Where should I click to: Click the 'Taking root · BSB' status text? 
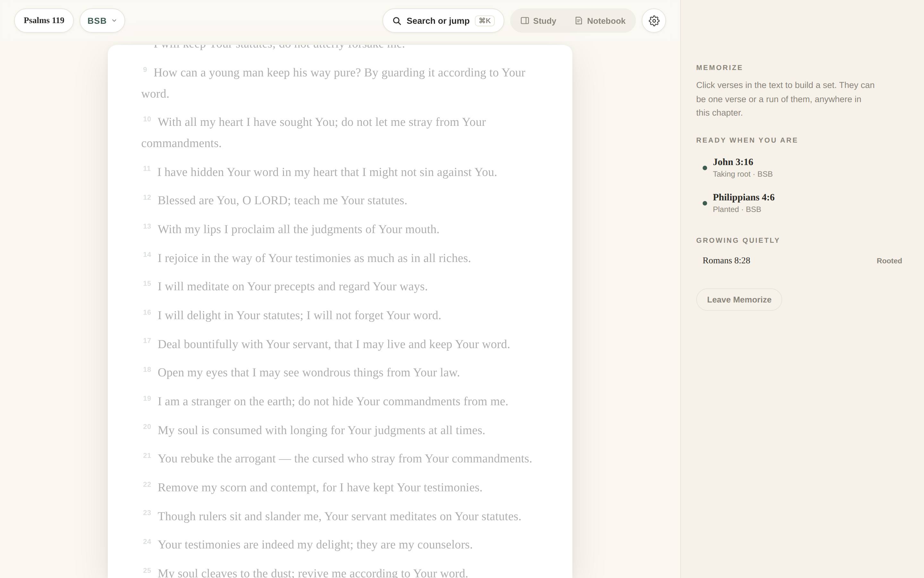pyautogui.click(x=742, y=174)
